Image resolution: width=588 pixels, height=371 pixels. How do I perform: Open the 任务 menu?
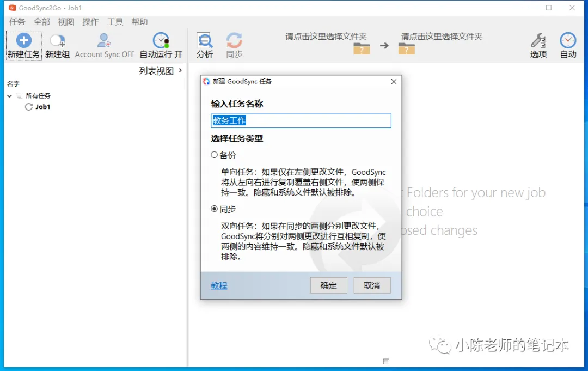[x=17, y=22]
